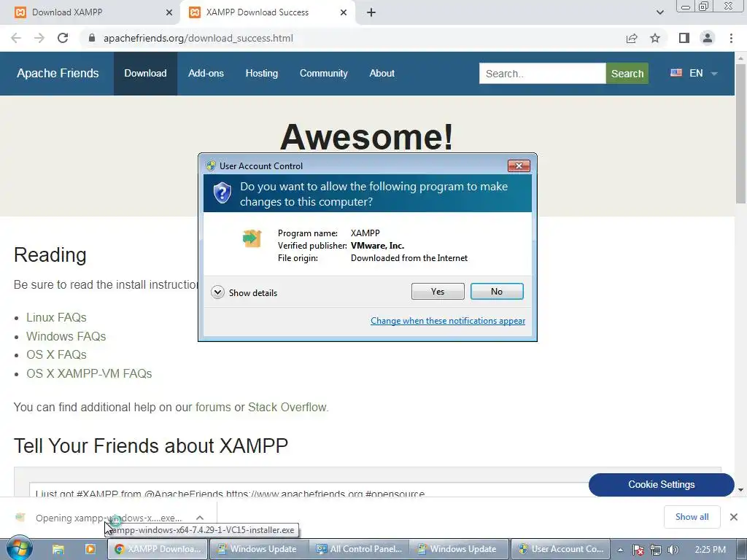Open the Chrome profile avatar
Image resolution: width=747 pixels, height=560 pixels.
[708, 38]
